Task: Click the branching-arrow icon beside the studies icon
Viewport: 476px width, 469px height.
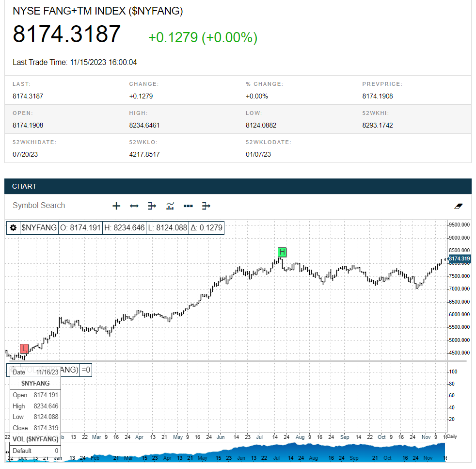Action: pos(152,206)
